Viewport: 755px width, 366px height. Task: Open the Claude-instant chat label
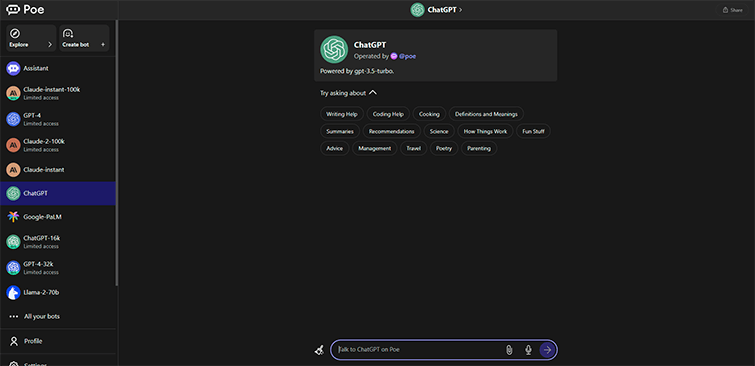click(x=44, y=170)
